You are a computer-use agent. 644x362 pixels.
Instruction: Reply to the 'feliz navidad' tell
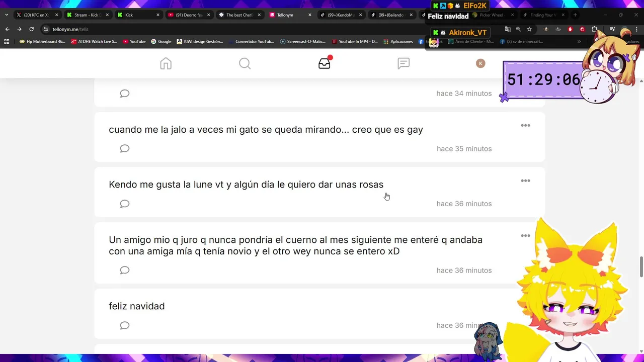tap(125, 325)
